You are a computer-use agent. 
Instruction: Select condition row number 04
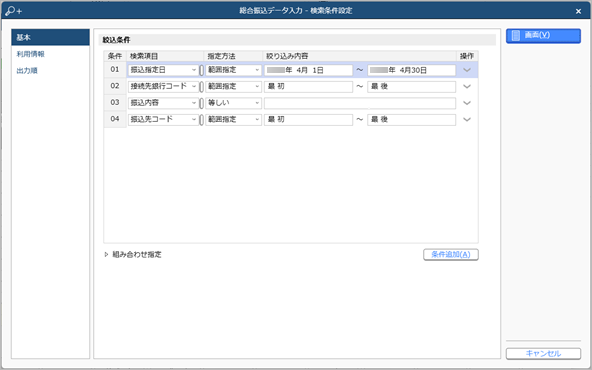pos(115,119)
